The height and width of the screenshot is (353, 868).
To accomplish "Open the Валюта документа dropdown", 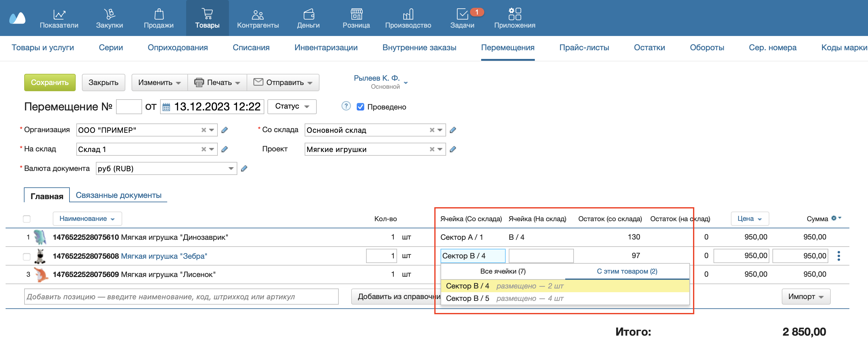I will point(231,168).
